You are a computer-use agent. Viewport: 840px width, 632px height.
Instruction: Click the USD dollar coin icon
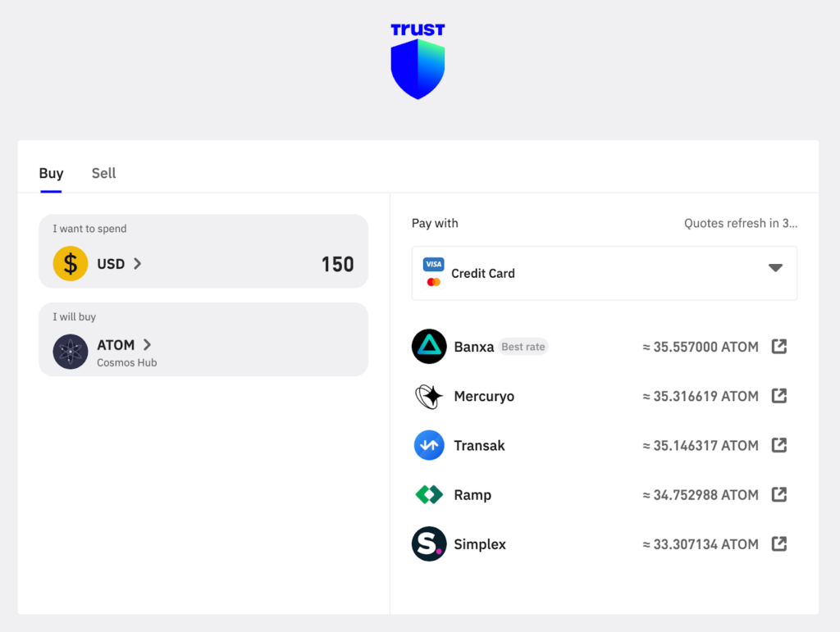(x=71, y=264)
